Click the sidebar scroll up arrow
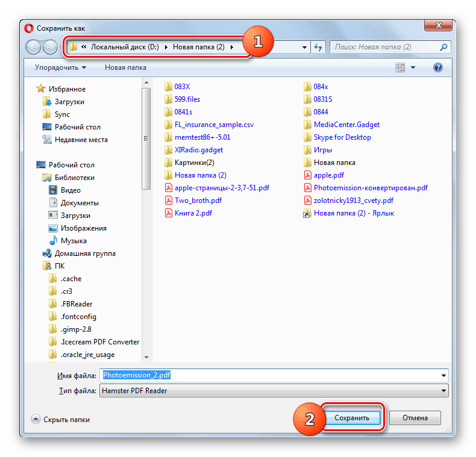The height and width of the screenshot is (457, 476). point(146,82)
